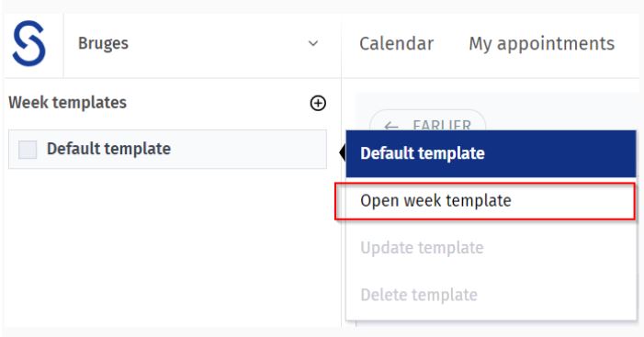The width and height of the screenshot is (644, 337).
Task: Click the blue Default template popup header
Action: 491,153
